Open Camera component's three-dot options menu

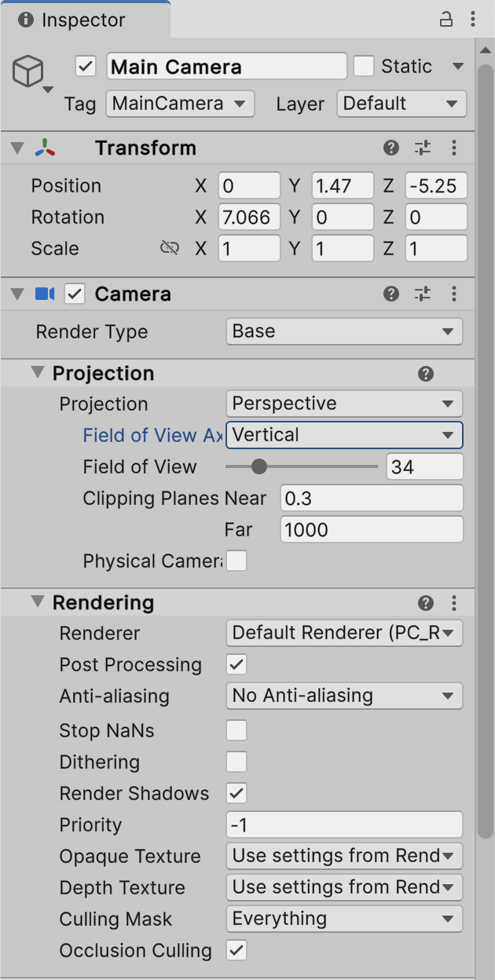(x=454, y=294)
